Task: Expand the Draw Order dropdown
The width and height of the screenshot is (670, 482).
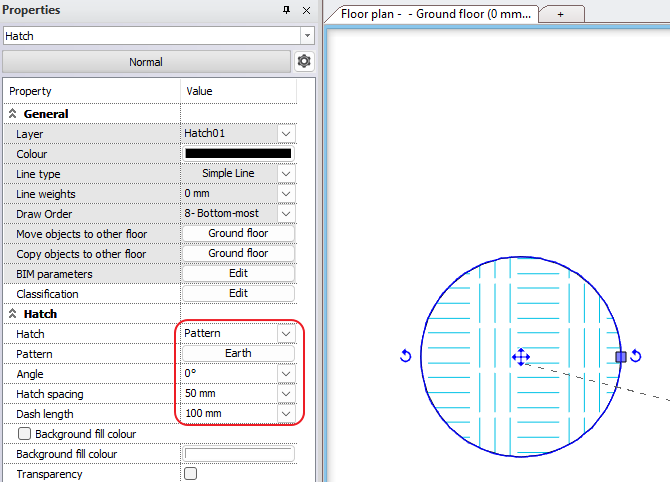Action: [x=286, y=214]
